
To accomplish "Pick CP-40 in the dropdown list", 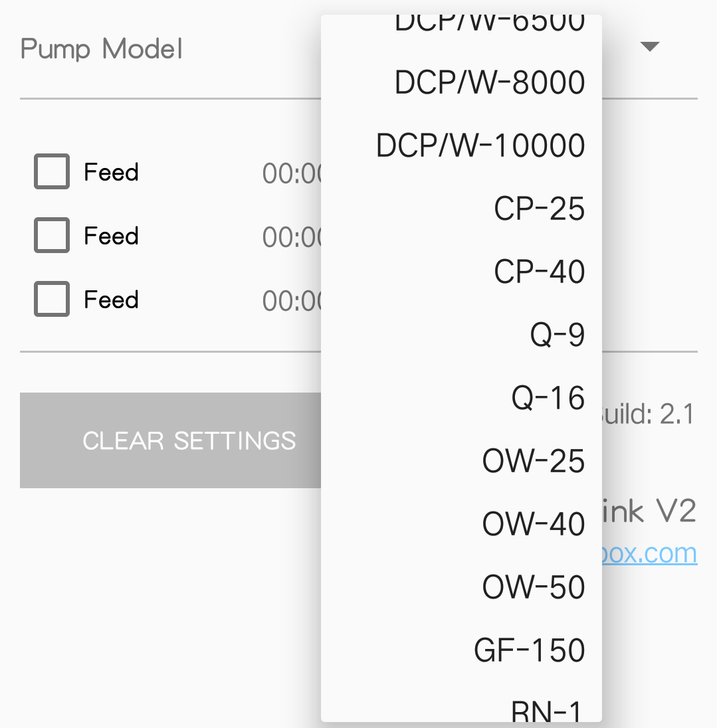I will [462, 272].
